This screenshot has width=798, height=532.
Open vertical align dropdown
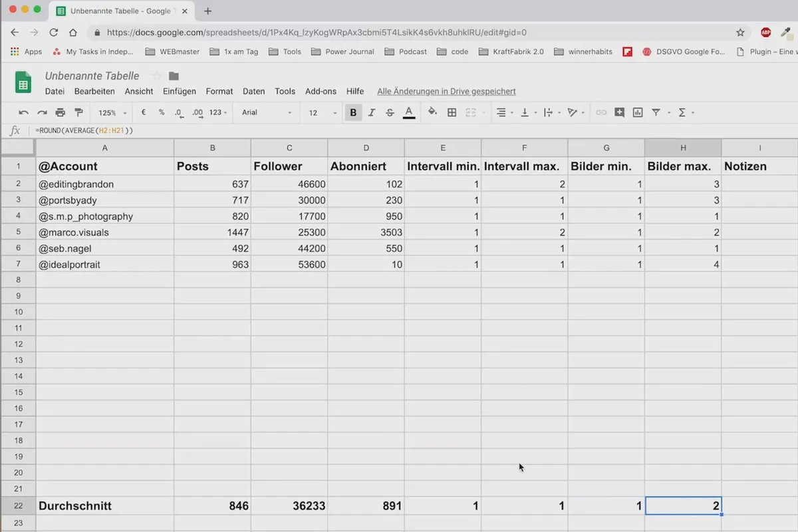528,112
